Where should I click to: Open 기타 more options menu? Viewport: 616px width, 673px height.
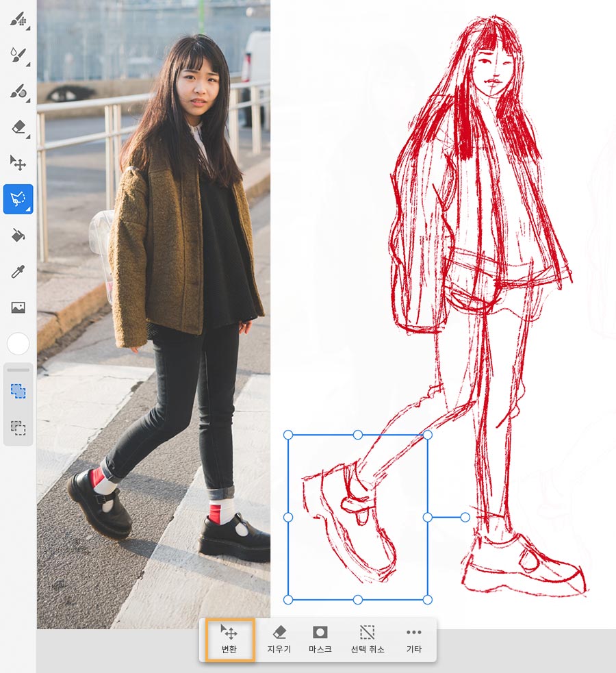point(414,639)
